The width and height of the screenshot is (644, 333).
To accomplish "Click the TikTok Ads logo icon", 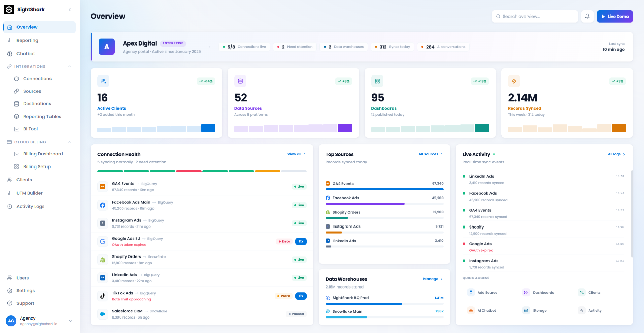I will (x=103, y=296).
